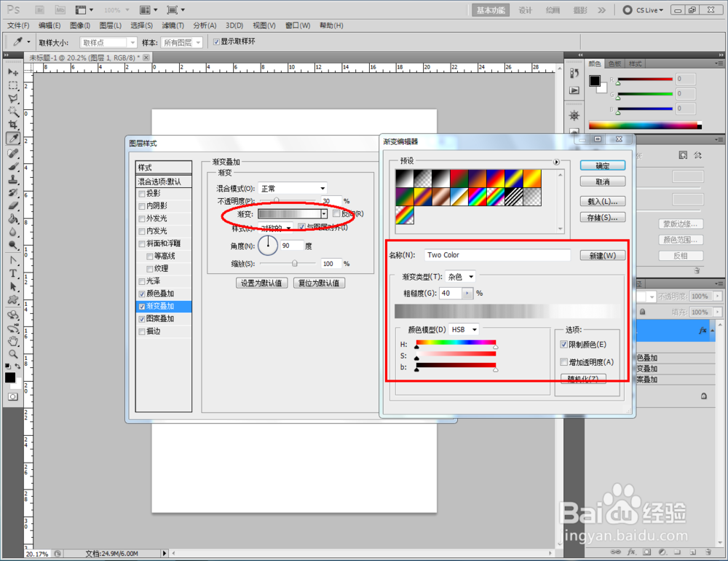Open the 文件 File menu
The height and width of the screenshot is (561, 728).
18,25
